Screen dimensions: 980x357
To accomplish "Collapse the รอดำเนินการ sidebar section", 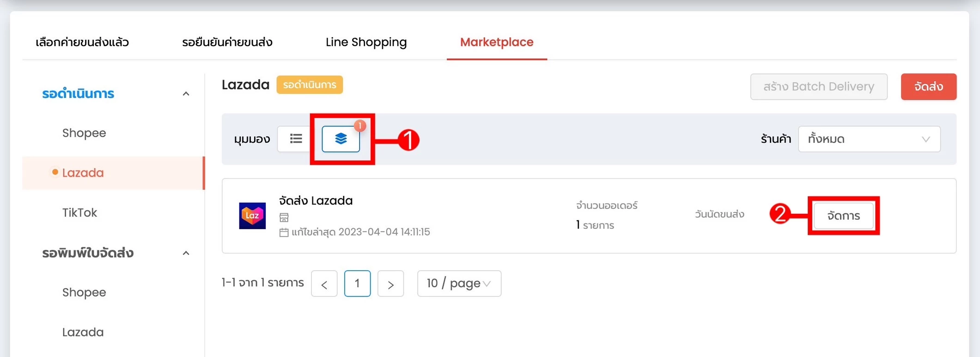I will (186, 94).
